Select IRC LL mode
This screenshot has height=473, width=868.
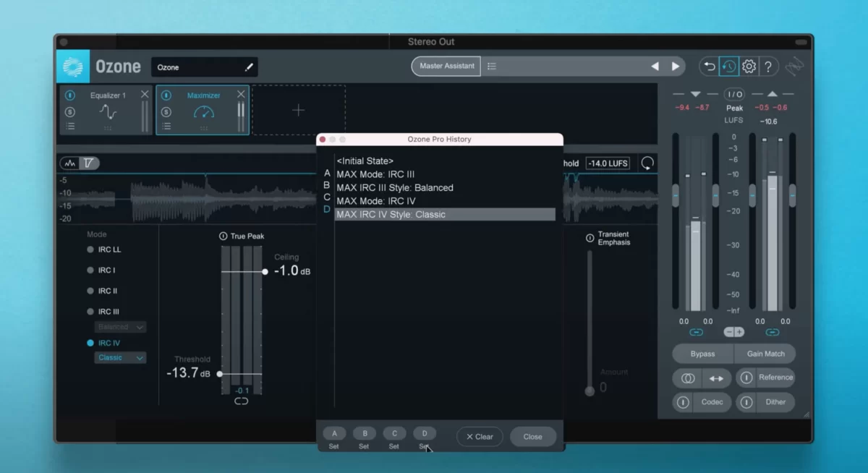coord(90,250)
